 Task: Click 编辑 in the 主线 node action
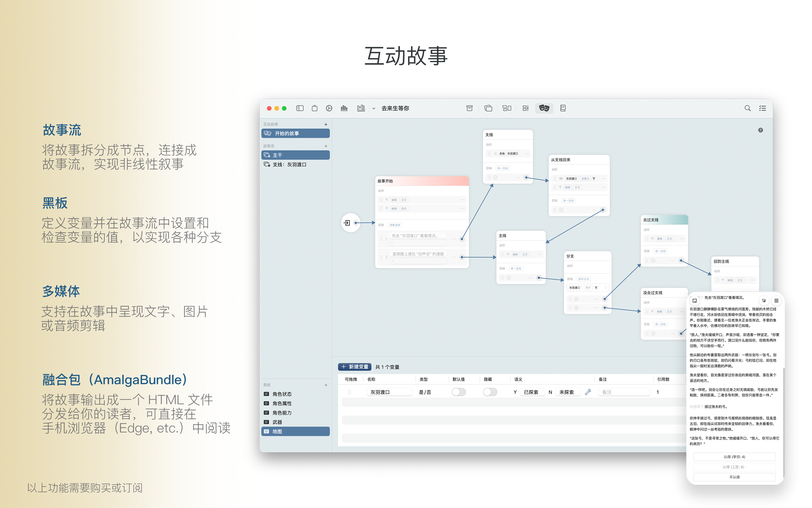pyautogui.click(x=515, y=255)
